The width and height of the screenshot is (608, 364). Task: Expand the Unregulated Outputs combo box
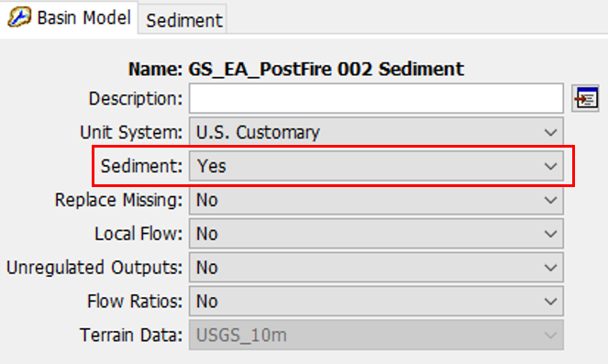[376, 268]
